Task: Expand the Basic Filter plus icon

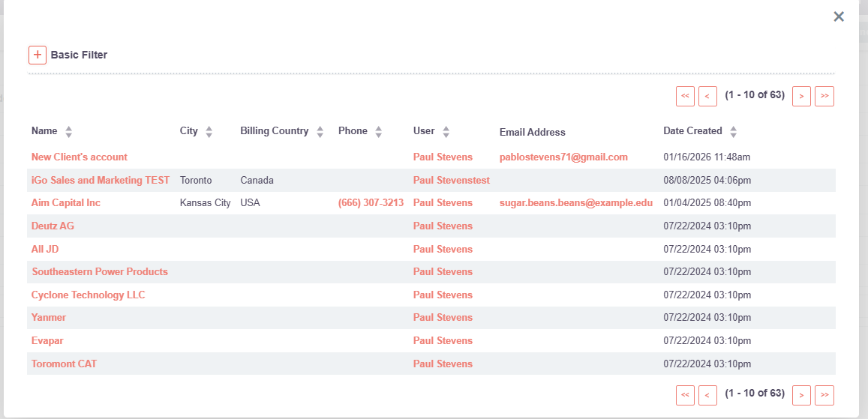Action: coord(38,55)
